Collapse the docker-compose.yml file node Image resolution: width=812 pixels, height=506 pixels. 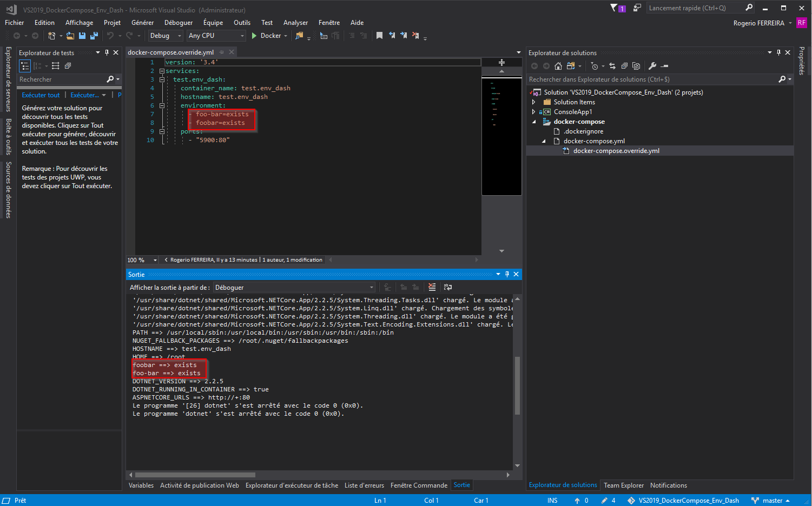(544, 141)
